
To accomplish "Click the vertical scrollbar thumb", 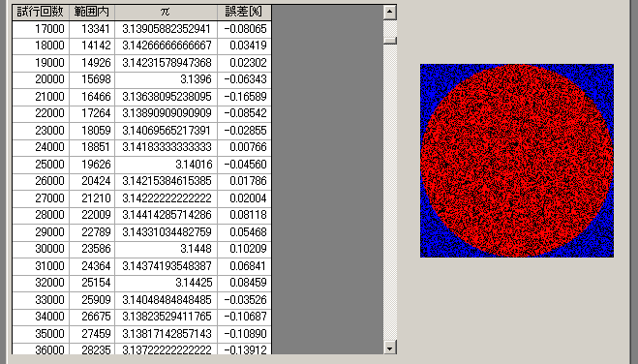I will [390, 41].
